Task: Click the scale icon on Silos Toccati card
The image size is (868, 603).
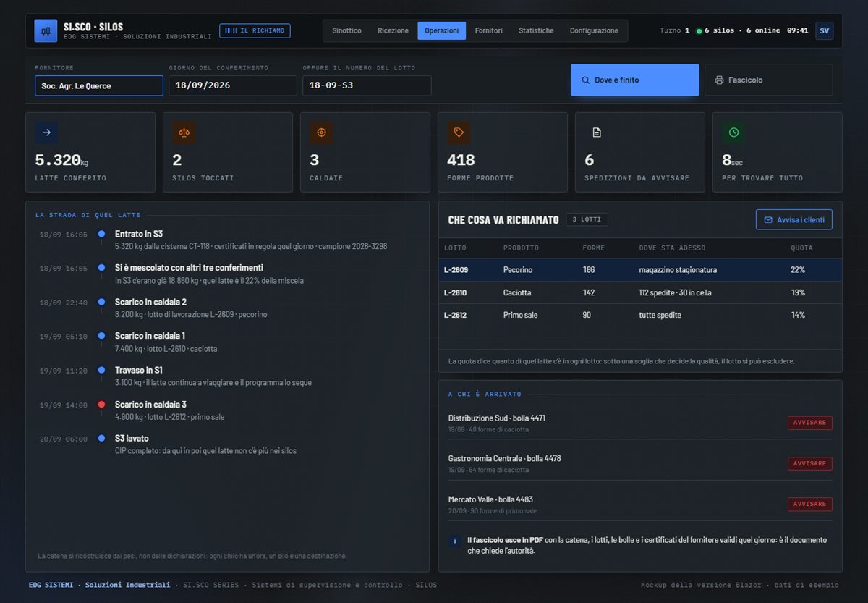Action: [x=184, y=132]
